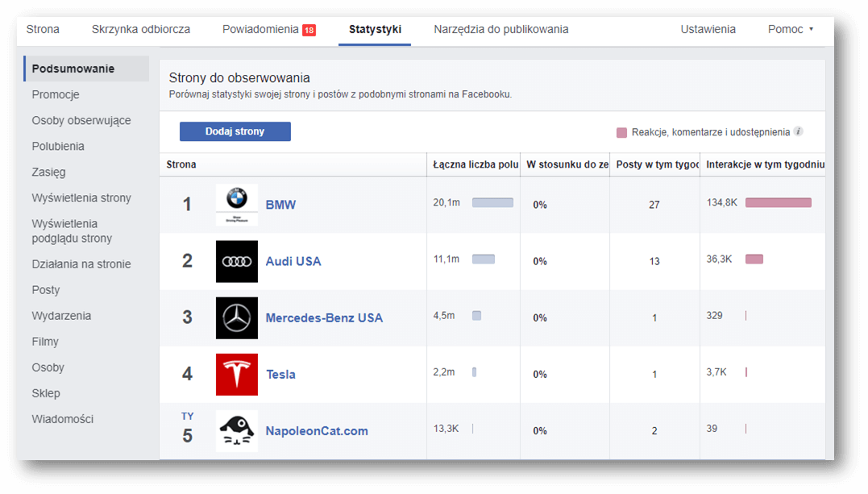Click the info icon next to Reakcje legend
The image size is (868, 494).
point(798,131)
